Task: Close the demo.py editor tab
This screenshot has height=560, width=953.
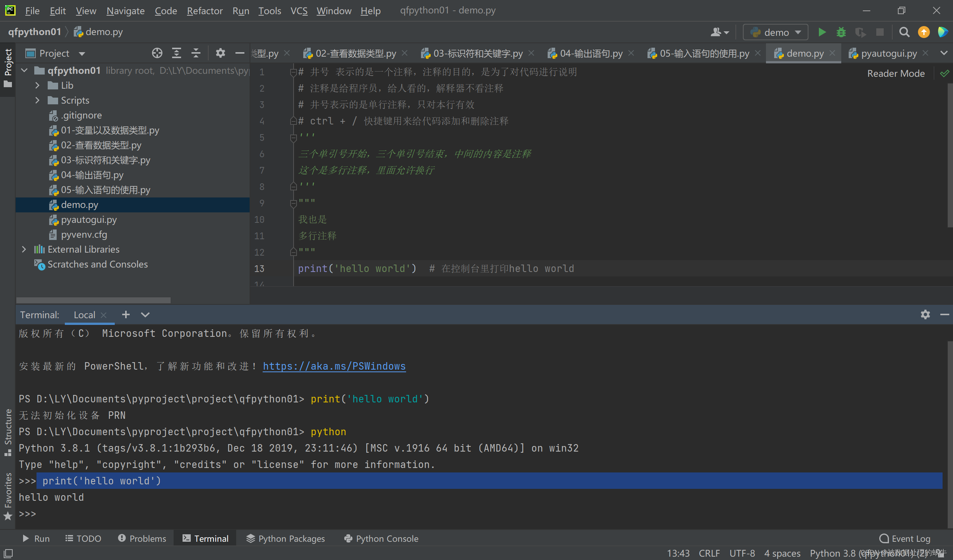Action: (832, 53)
